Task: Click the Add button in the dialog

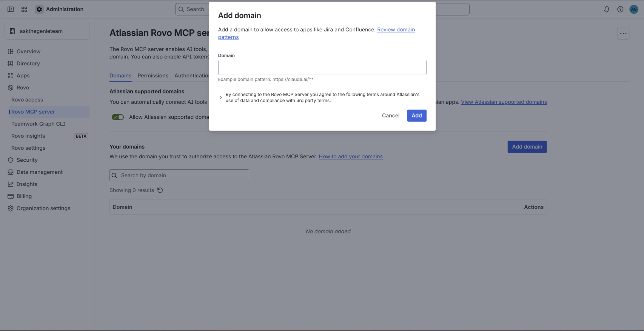Action: click(417, 116)
